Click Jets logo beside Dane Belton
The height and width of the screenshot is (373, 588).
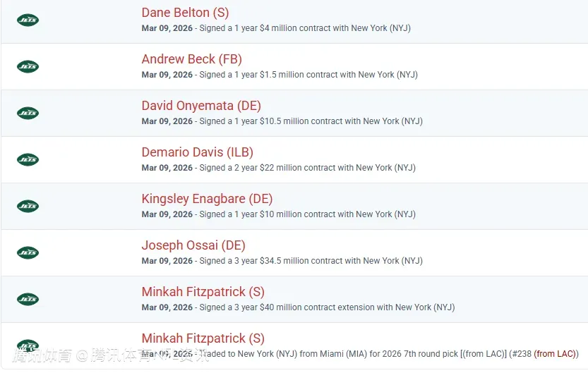pos(28,20)
